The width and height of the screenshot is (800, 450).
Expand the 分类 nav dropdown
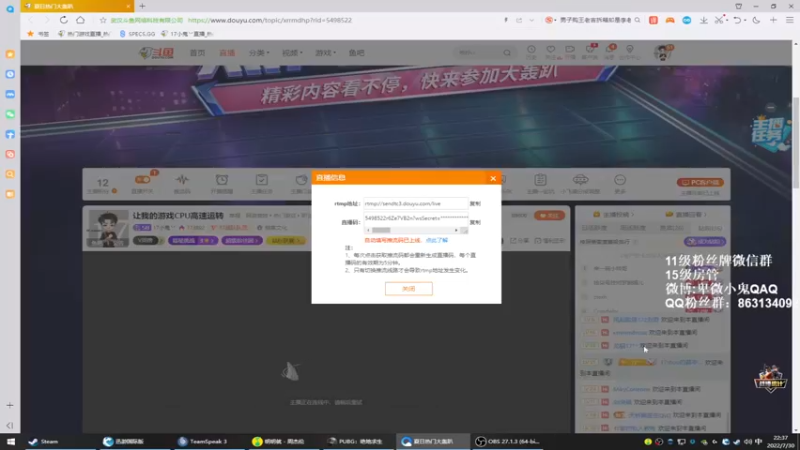[x=259, y=53]
